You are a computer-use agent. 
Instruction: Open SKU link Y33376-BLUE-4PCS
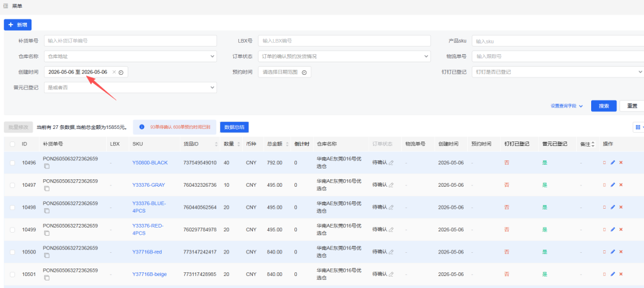tap(149, 207)
